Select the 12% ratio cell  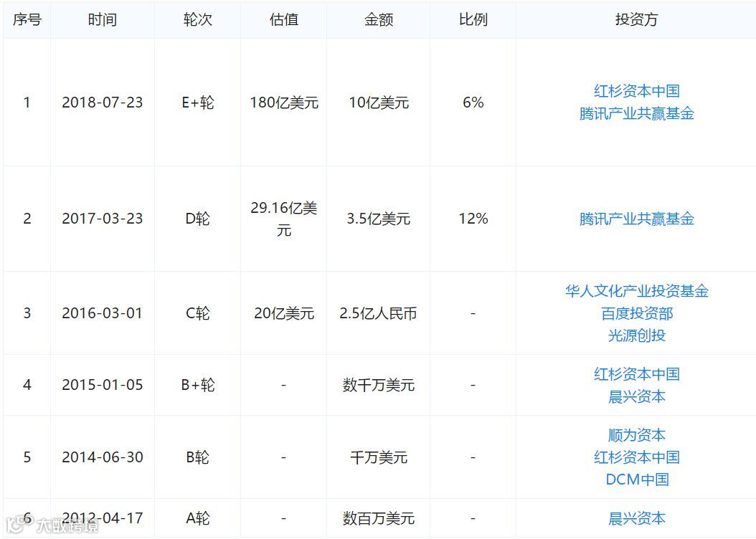(x=473, y=219)
